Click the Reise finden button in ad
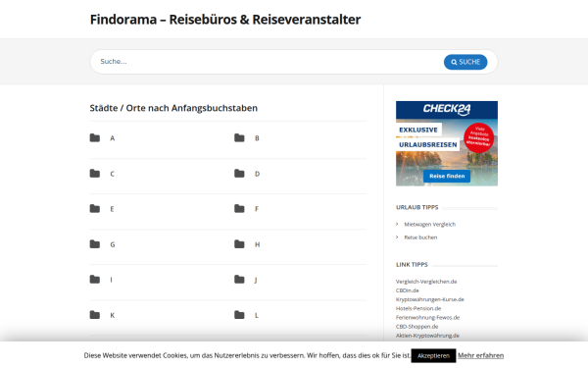This screenshot has width=588, height=368. coord(447,176)
